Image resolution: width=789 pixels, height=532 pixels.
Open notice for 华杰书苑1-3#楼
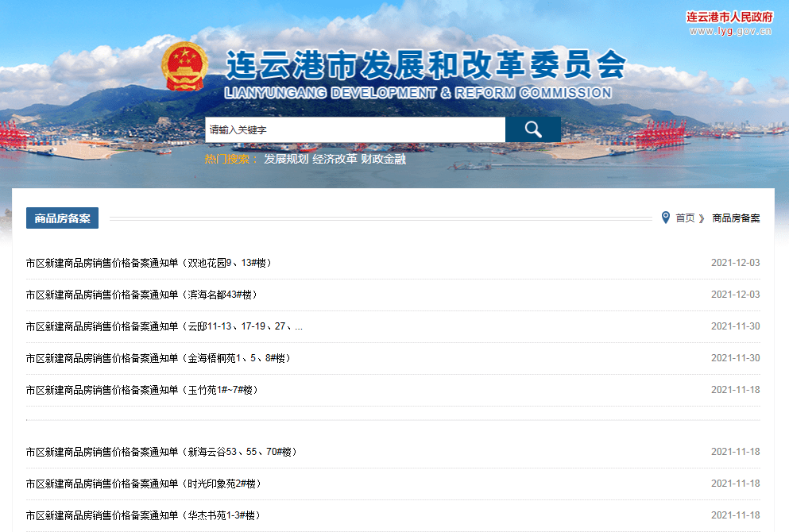point(143,515)
